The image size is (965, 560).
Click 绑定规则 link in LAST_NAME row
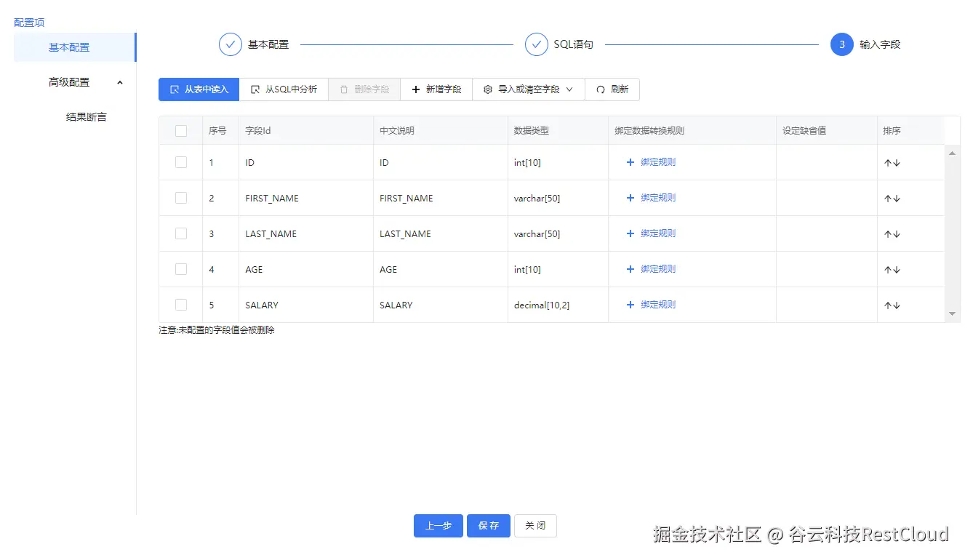click(651, 233)
